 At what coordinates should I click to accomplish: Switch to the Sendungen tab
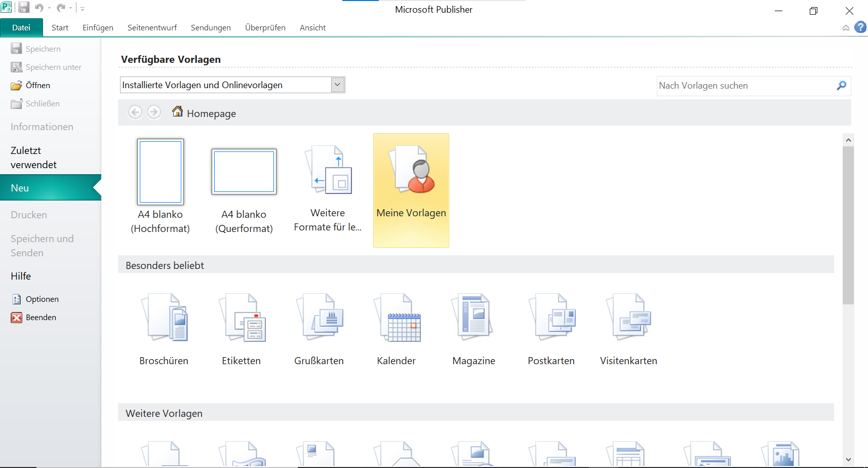211,27
